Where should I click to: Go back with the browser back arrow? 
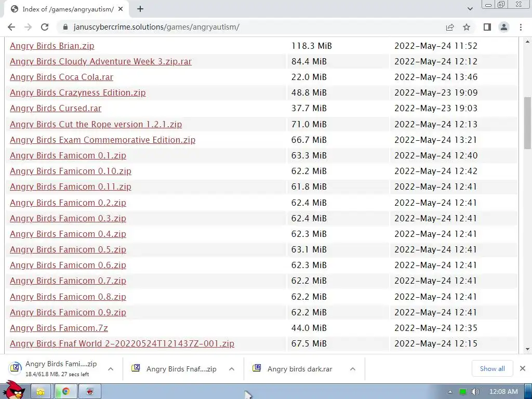(11, 27)
